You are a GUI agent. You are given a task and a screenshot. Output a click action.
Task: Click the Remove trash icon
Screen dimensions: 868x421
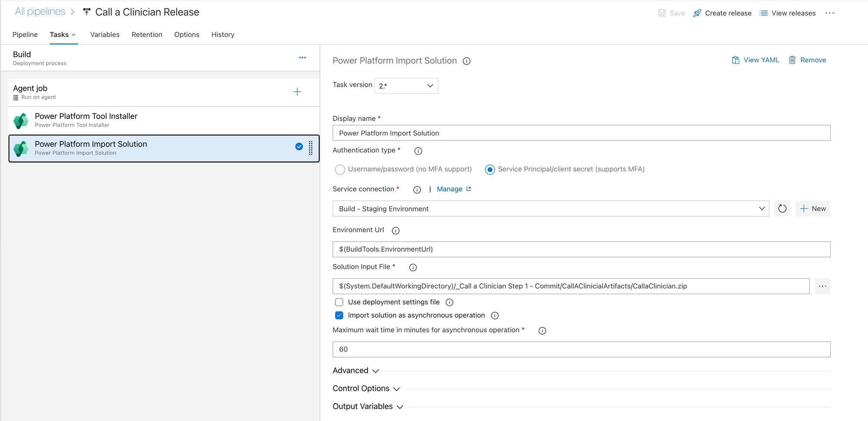click(792, 60)
